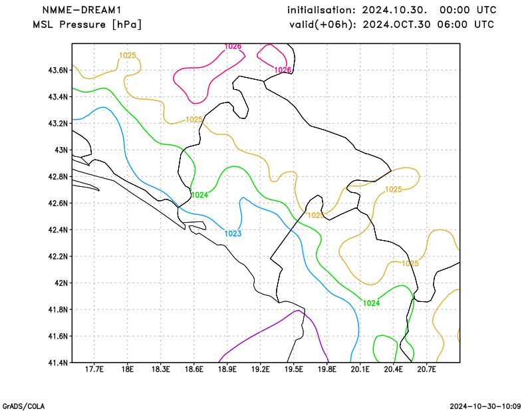Click the pink 1026 label at the map's top edge
Viewport: 532px width, 411px height.
click(233, 47)
